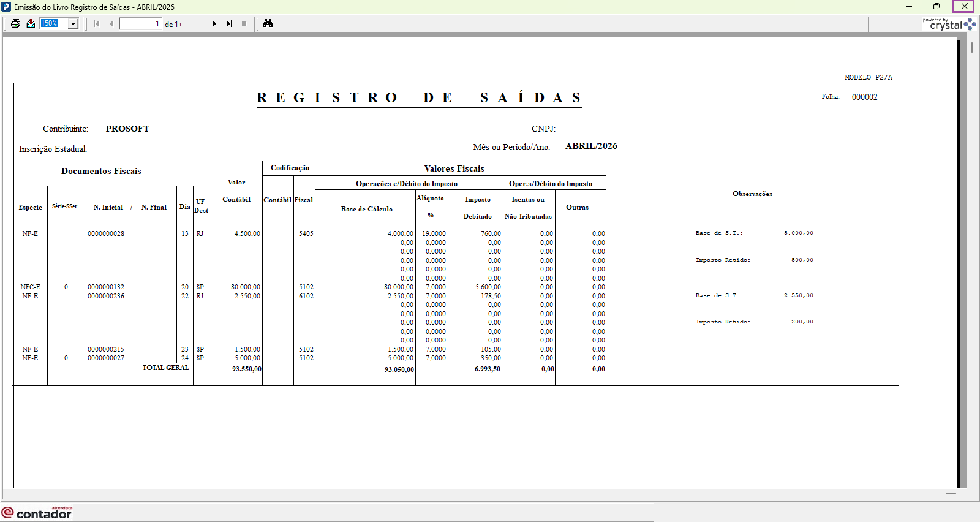This screenshot has height=522, width=980.
Task: Click the MODELO P2/A label
Action: (x=869, y=77)
